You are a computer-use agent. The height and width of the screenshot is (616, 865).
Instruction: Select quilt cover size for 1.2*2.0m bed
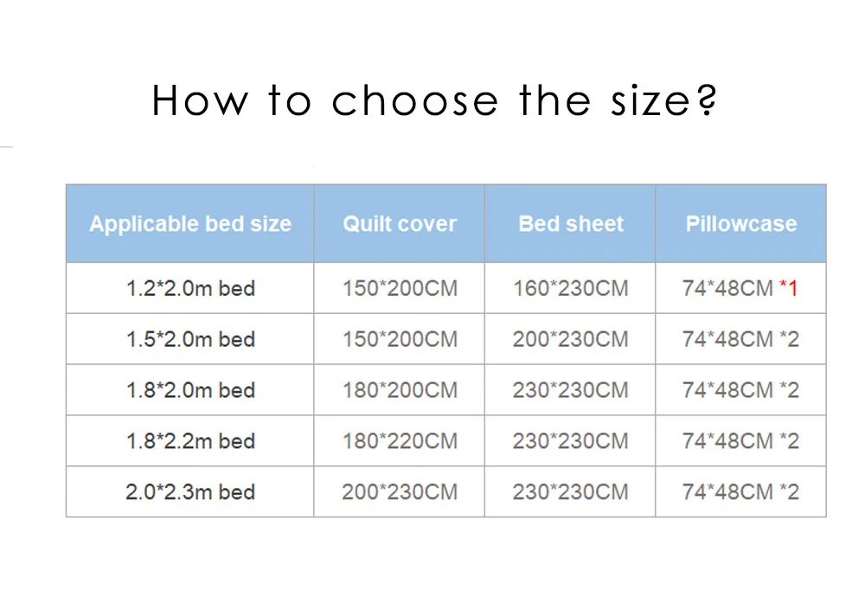click(400, 288)
